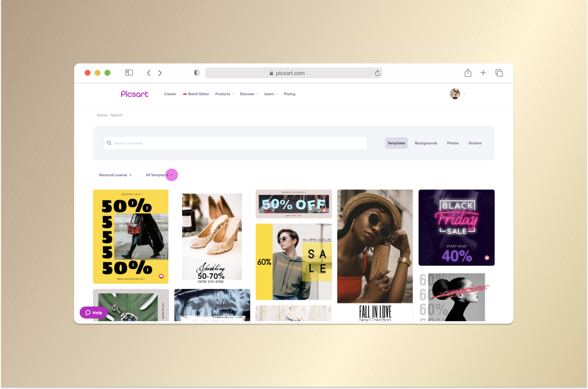The image size is (588, 389).
Task: Expand the Personal License dropdown
Action: (x=115, y=175)
